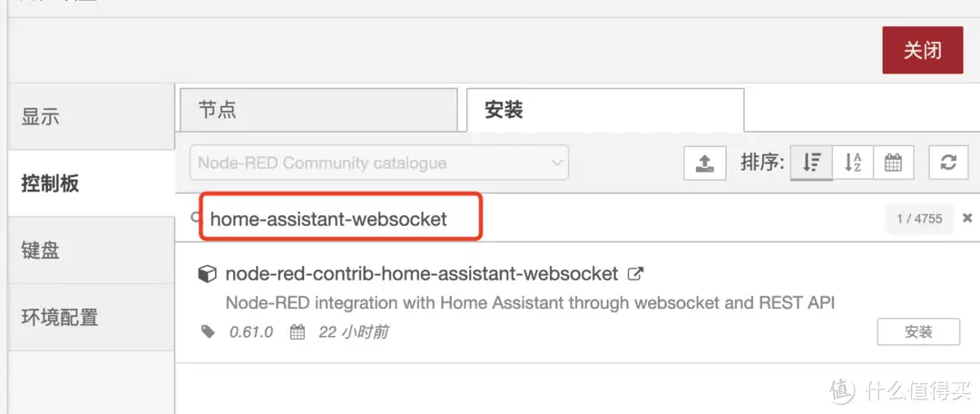This screenshot has height=414, width=980.
Task: Sort the list alphabetically A-Z
Action: [x=852, y=163]
